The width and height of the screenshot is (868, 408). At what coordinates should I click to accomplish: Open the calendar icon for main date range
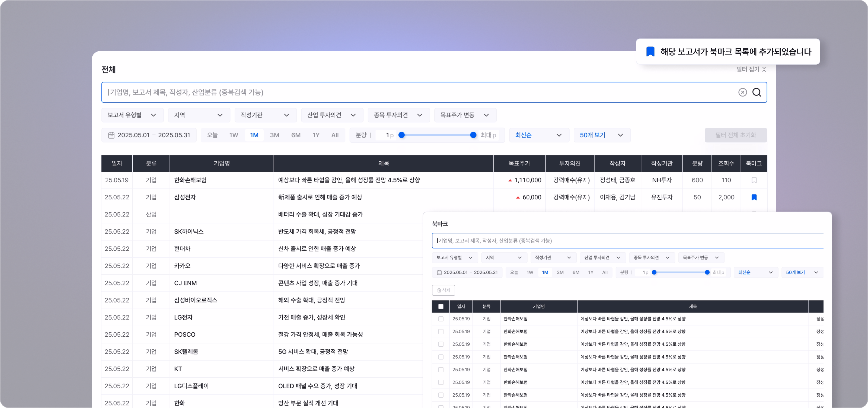click(111, 135)
